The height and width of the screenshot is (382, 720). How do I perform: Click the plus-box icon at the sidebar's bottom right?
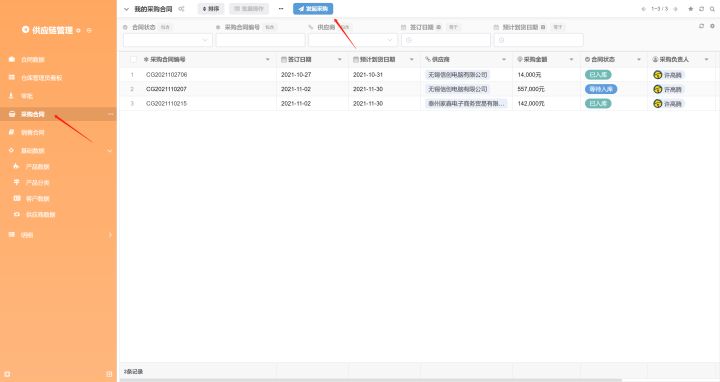pyautogui.click(x=109, y=374)
